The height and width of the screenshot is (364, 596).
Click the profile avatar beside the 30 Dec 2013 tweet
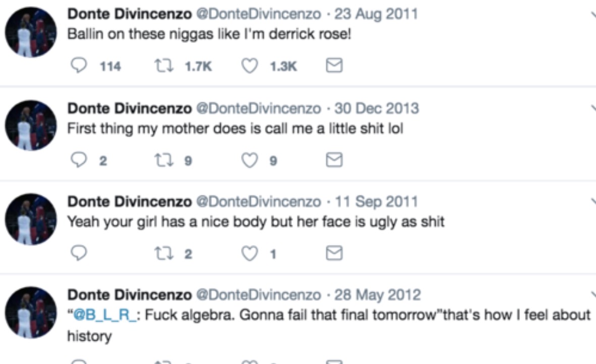click(31, 126)
